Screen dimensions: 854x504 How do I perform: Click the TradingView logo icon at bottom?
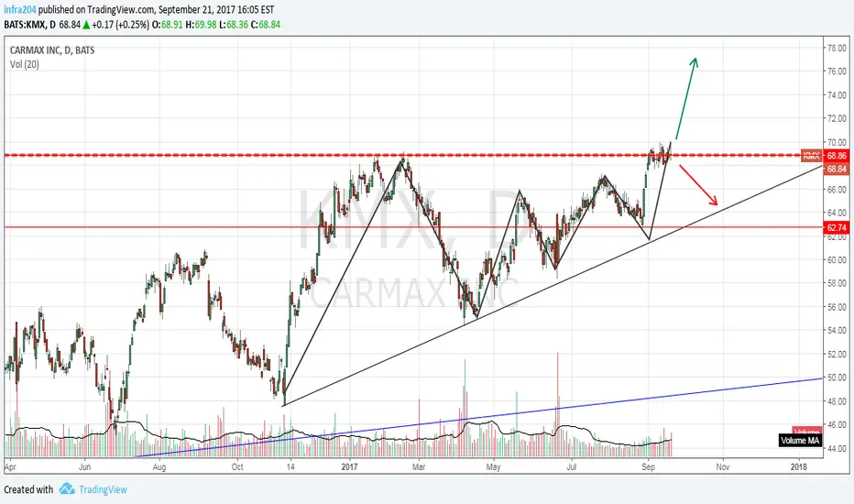click(x=67, y=488)
